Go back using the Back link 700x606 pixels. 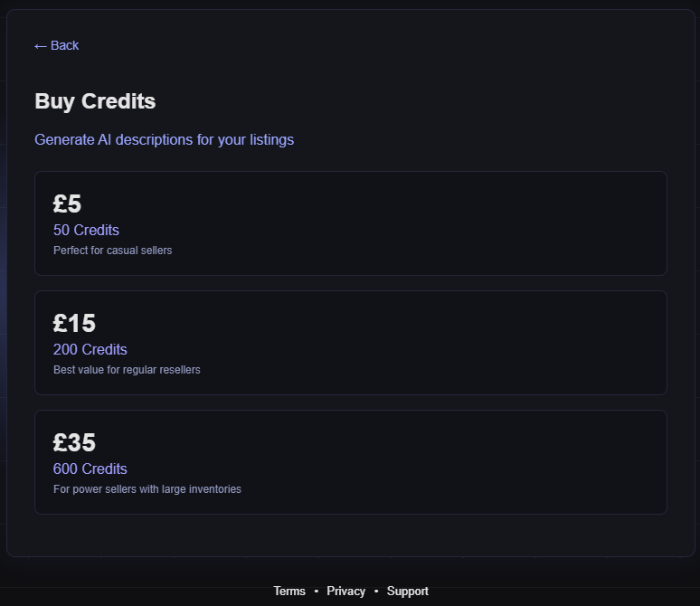click(x=57, y=45)
